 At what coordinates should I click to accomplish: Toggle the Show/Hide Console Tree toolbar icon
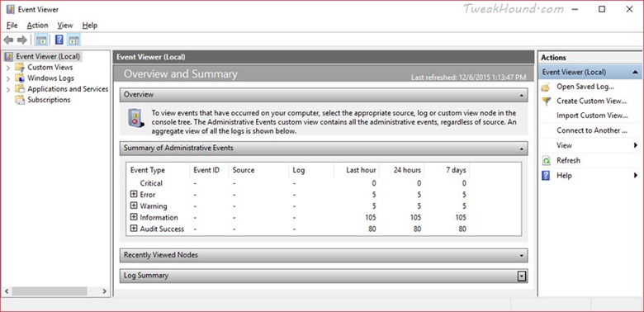[40, 40]
